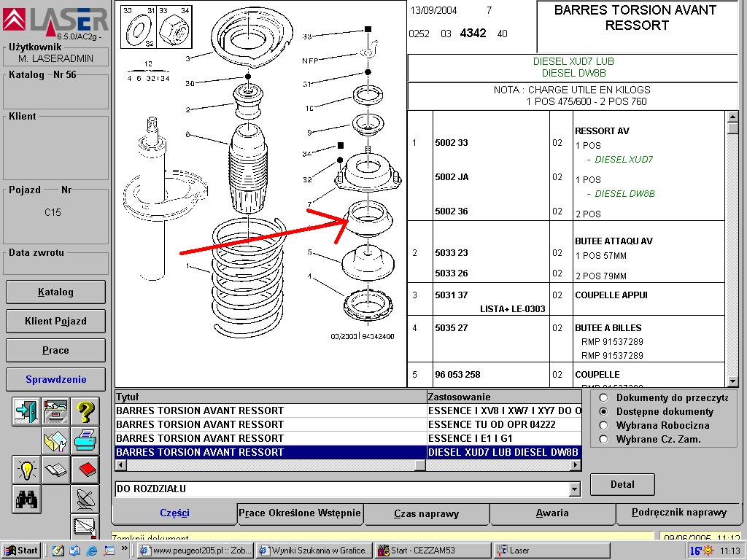The height and width of the screenshot is (560, 747).
Task: Click the satellite dish icon
Action: (x=85, y=499)
